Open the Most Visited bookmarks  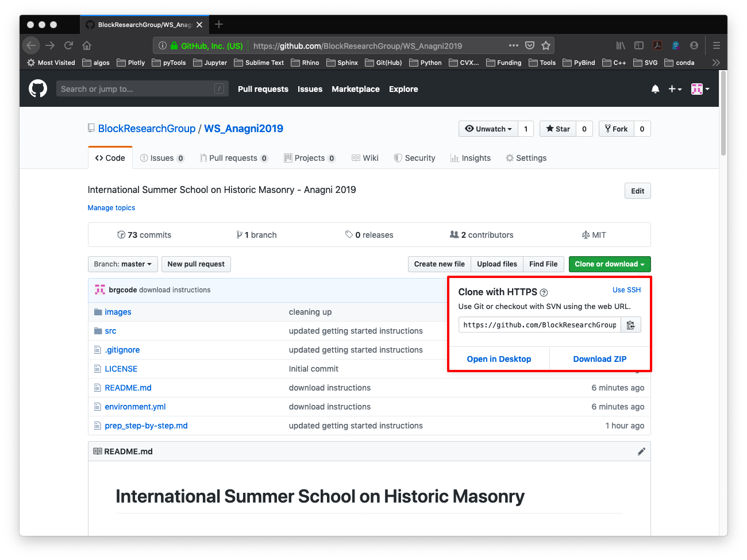point(51,63)
